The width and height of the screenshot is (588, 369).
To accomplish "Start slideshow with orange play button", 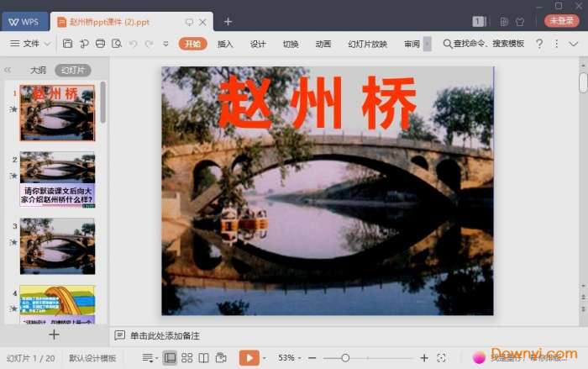I will coord(249,358).
